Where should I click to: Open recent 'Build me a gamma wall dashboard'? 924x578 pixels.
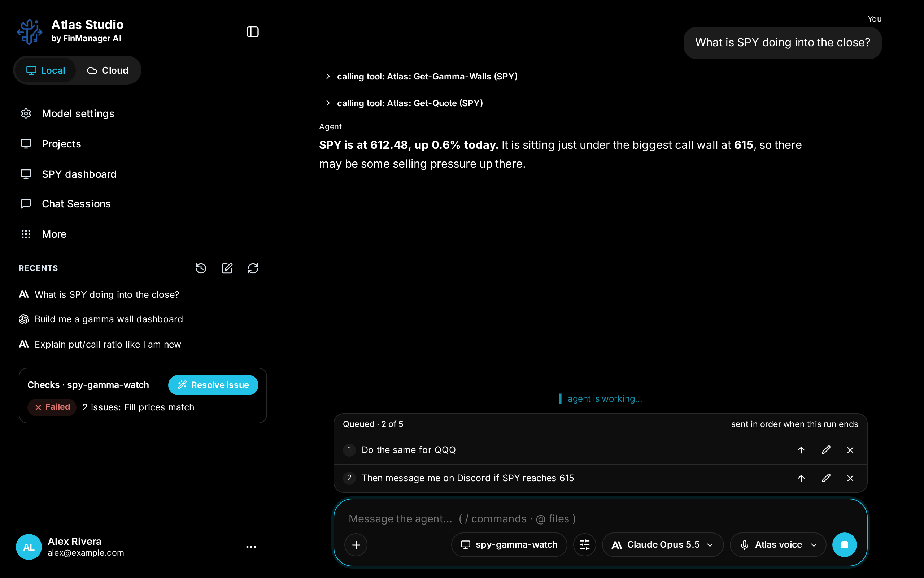coord(101,319)
